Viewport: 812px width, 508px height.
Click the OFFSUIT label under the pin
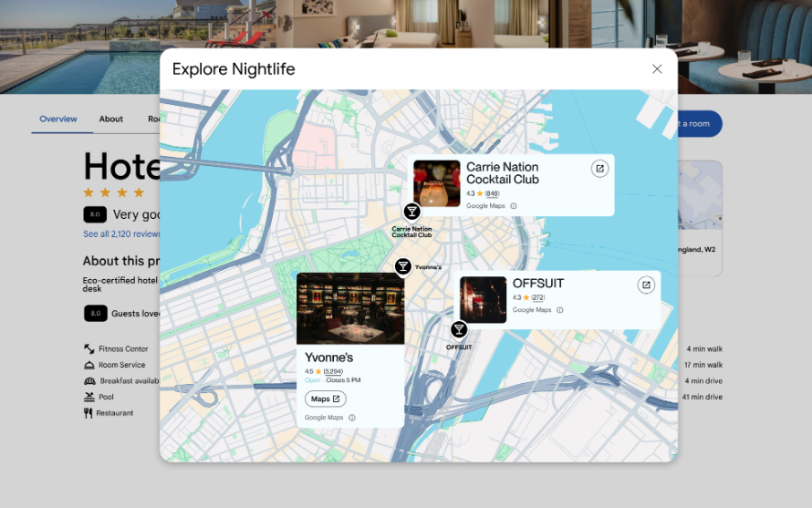(459, 347)
